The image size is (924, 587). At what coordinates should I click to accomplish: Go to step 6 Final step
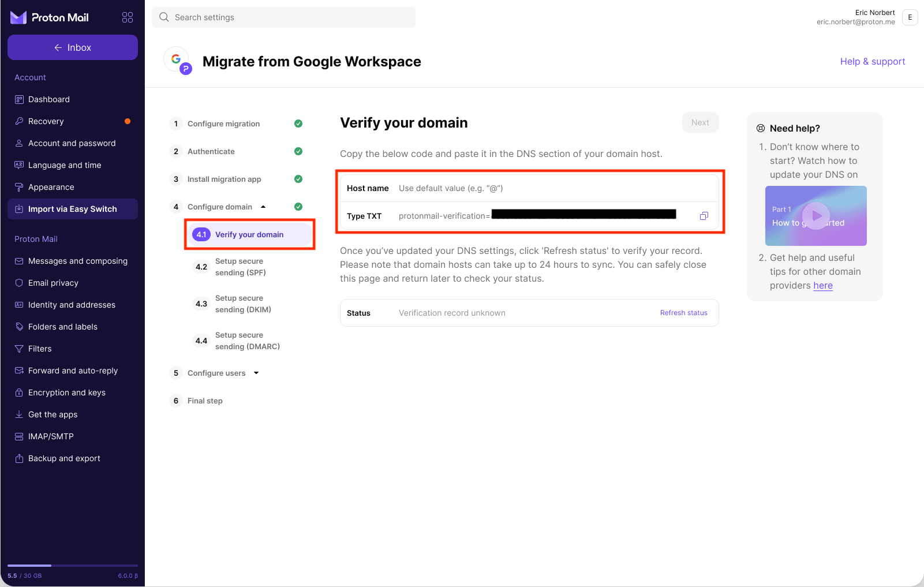pyautogui.click(x=196, y=401)
